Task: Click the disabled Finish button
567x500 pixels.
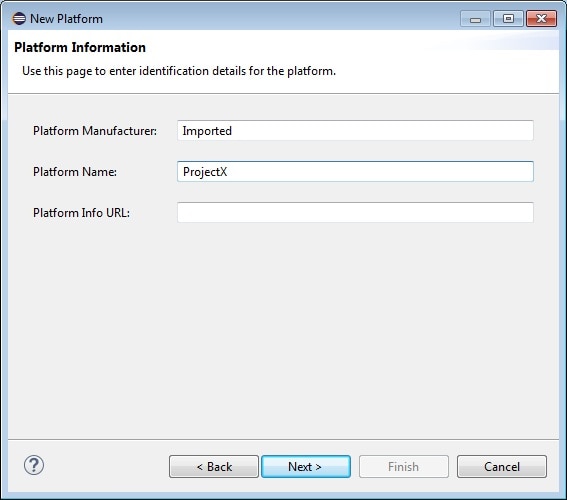Action: point(404,467)
